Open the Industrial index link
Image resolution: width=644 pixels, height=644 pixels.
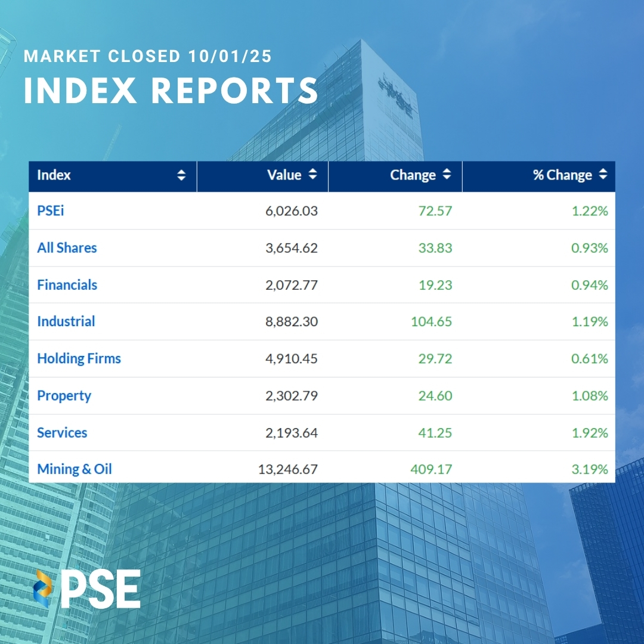(x=66, y=321)
